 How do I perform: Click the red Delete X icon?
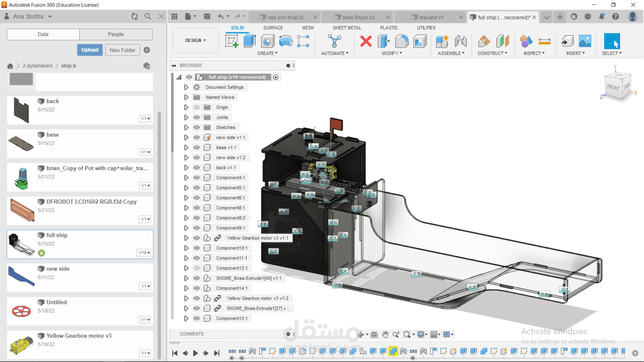point(366,41)
